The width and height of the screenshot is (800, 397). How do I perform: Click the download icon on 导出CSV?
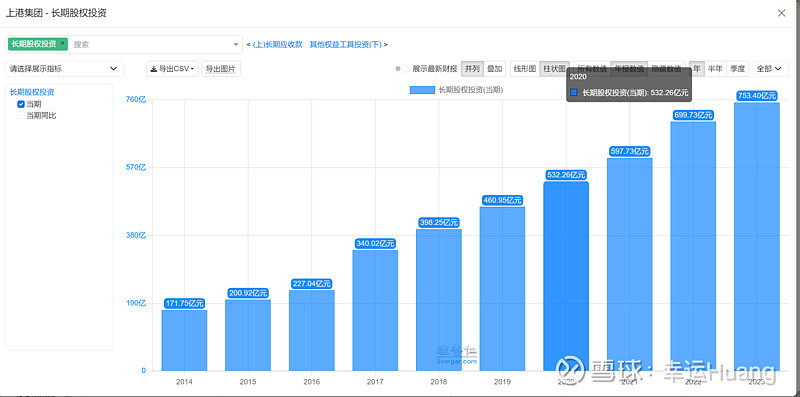[x=154, y=69]
